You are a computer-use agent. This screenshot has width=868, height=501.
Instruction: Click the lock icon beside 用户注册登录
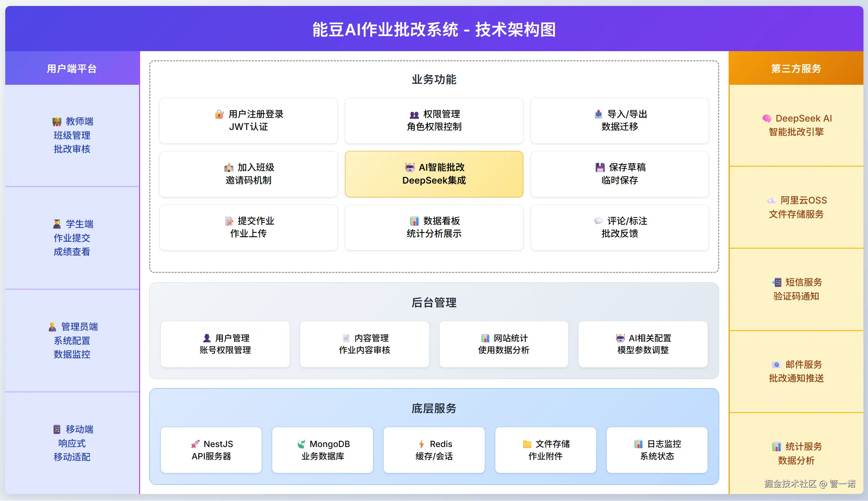coord(219,114)
